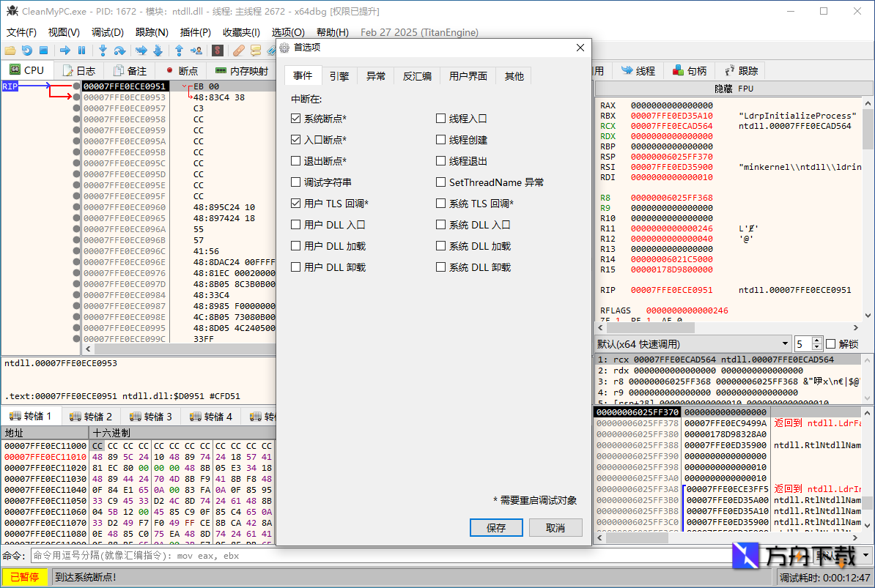
Task: Click the Restart debugging icon
Action: pos(27,50)
